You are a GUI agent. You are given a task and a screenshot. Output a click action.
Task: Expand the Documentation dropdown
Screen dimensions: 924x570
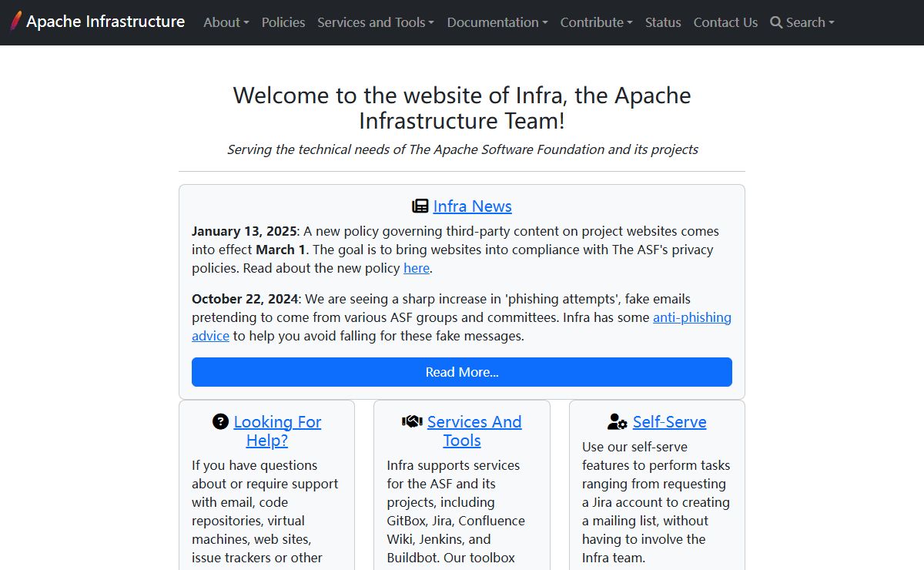[x=497, y=22]
